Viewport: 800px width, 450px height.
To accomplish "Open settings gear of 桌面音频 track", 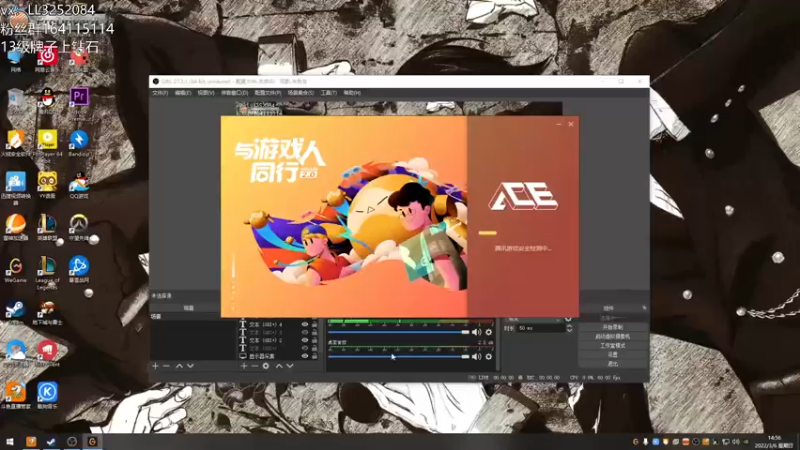I will 489,357.
